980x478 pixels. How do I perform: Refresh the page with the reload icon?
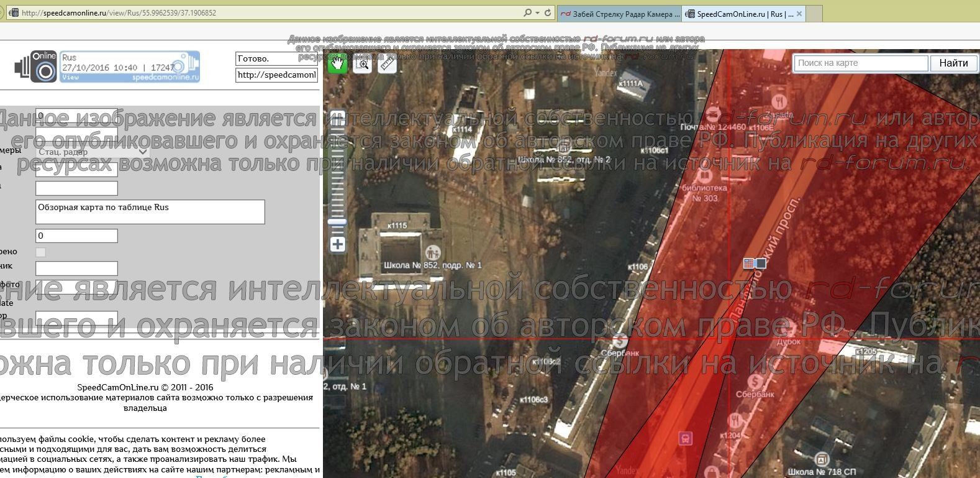pos(548,13)
